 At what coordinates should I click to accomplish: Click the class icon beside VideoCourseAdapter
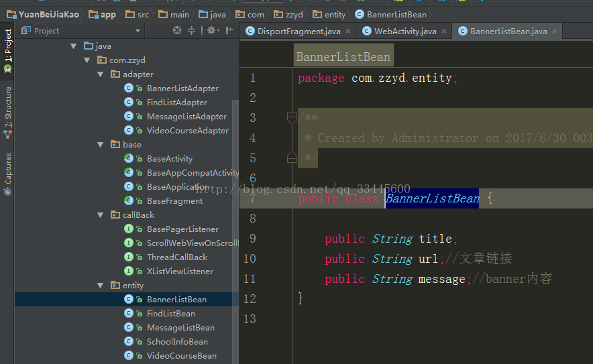click(x=129, y=130)
